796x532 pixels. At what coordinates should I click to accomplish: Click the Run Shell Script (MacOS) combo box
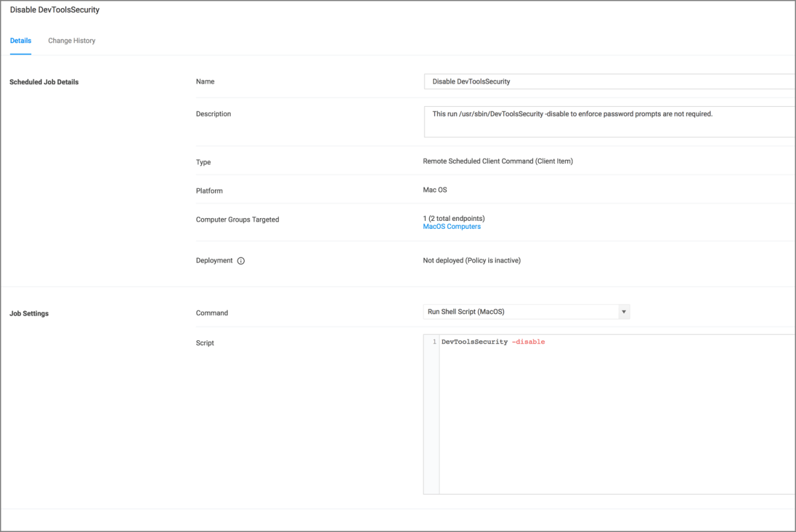[x=521, y=312]
